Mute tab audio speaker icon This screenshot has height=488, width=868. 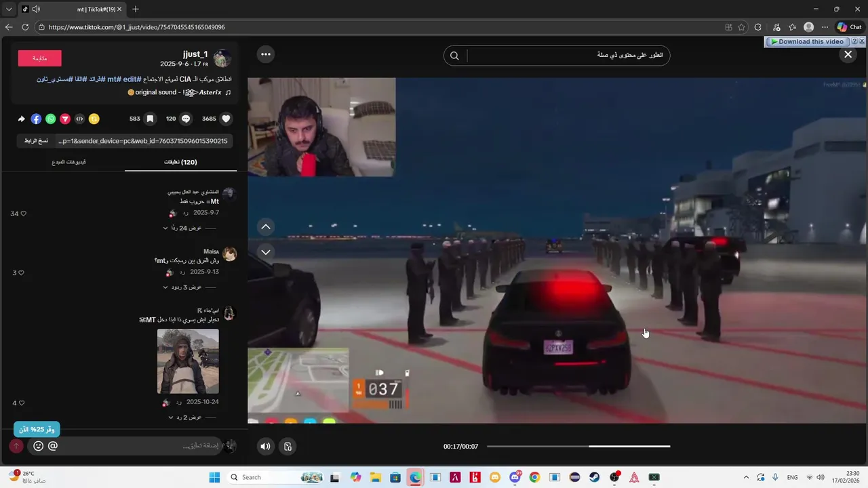tap(36, 9)
